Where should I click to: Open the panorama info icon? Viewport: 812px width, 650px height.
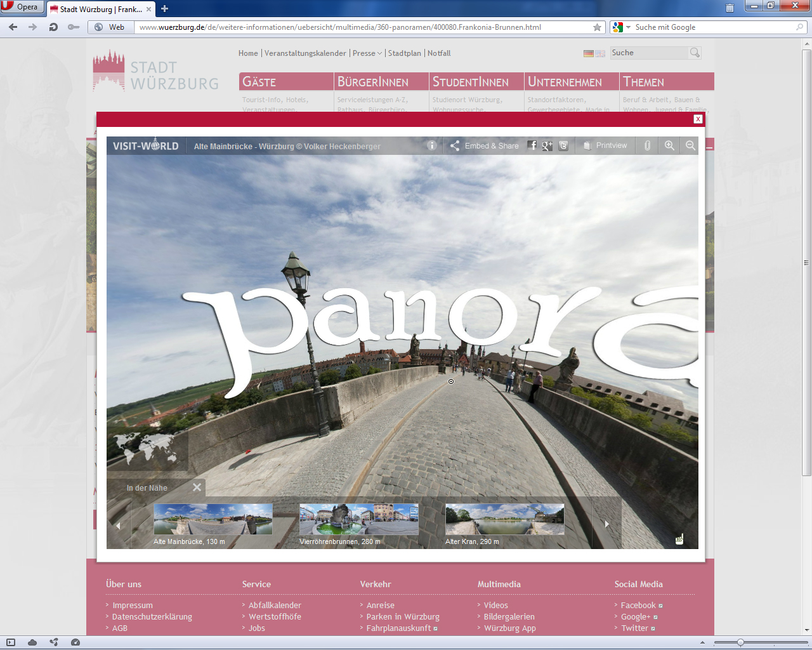click(432, 145)
